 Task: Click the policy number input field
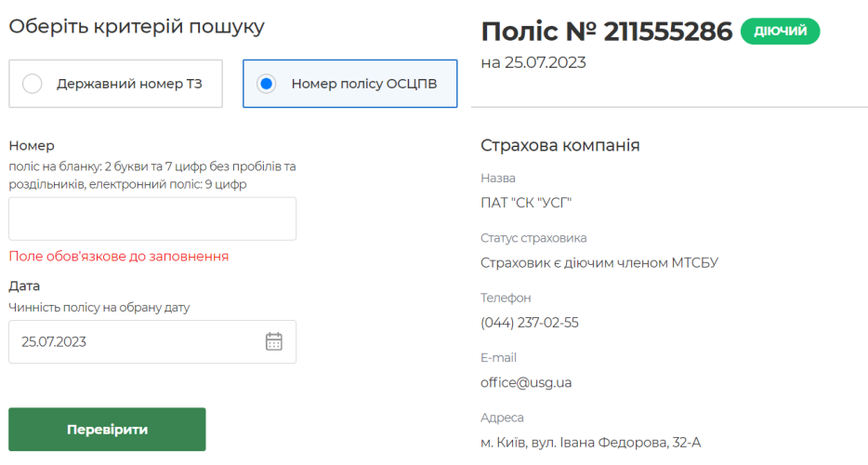pyautogui.click(x=152, y=219)
